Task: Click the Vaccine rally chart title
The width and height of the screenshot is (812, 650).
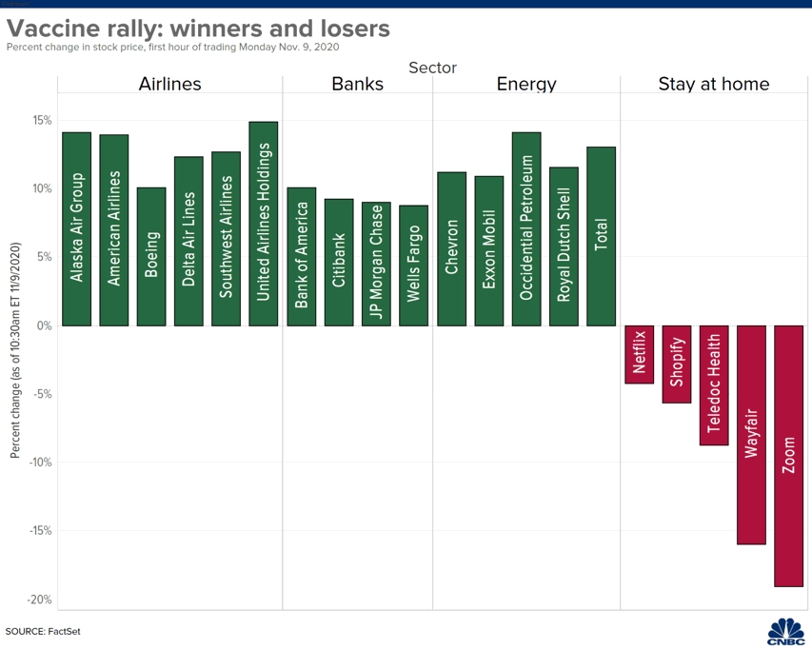Action: [198, 28]
